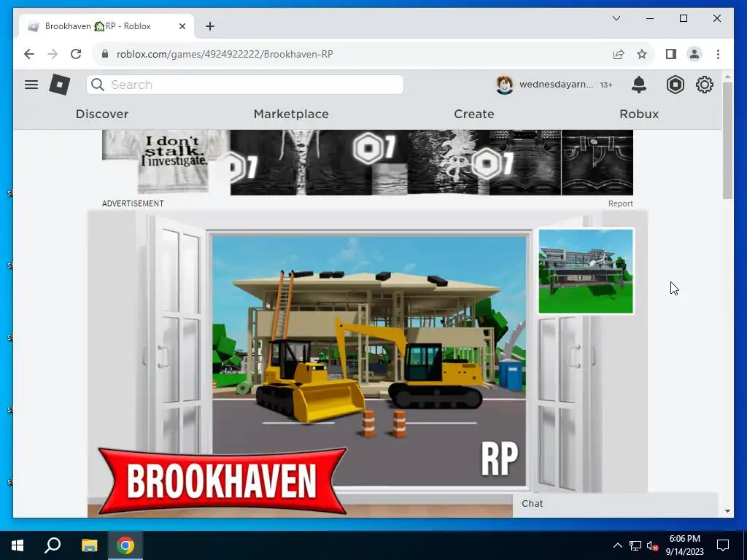Click the muted volume tray icon

[x=652, y=545]
